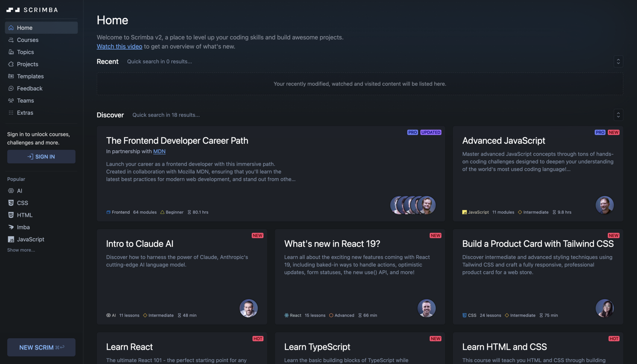The image size is (637, 364).
Task: Open What's new in React 19 course
Action: tap(332, 244)
